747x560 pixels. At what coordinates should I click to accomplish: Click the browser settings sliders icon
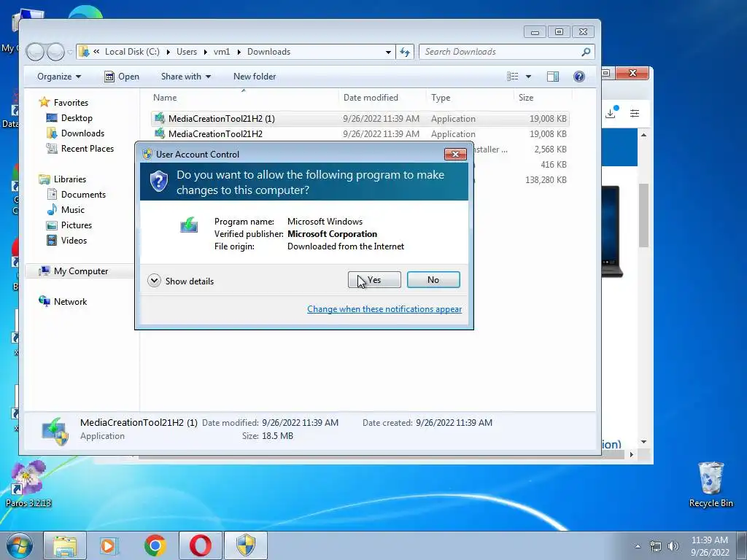[635, 113]
